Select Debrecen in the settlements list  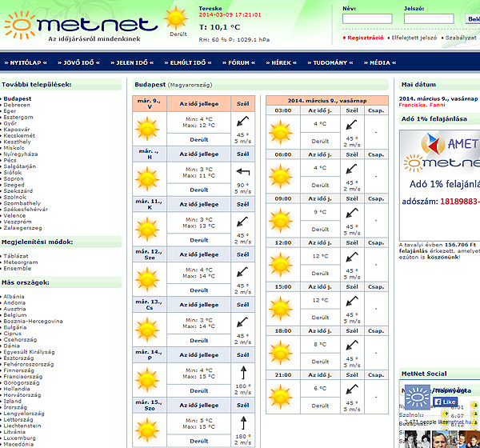pyautogui.click(x=17, y=105)
